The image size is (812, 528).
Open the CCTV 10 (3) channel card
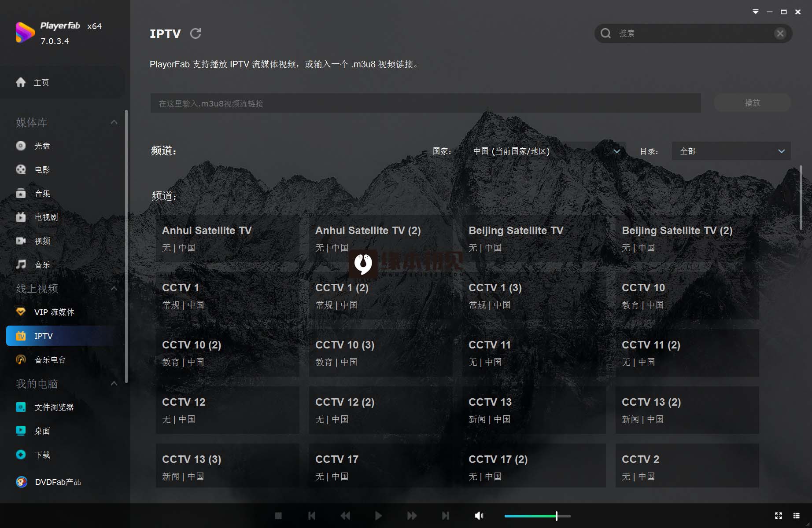click(381, 353)
